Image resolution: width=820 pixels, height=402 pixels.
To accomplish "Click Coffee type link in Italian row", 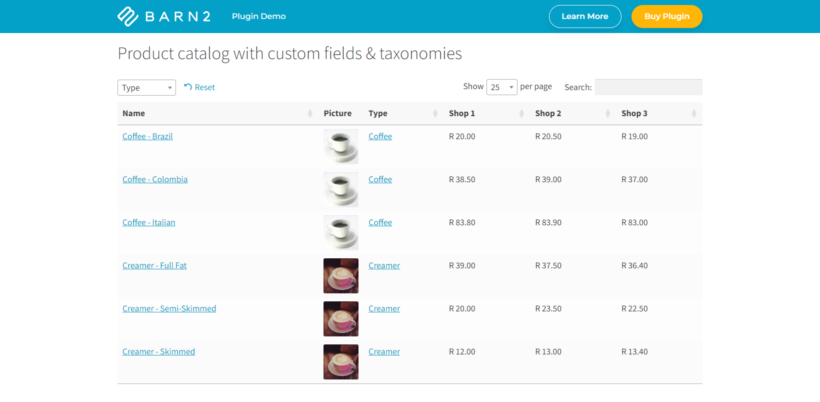I will pyautogui.click(x=380, y=222).
